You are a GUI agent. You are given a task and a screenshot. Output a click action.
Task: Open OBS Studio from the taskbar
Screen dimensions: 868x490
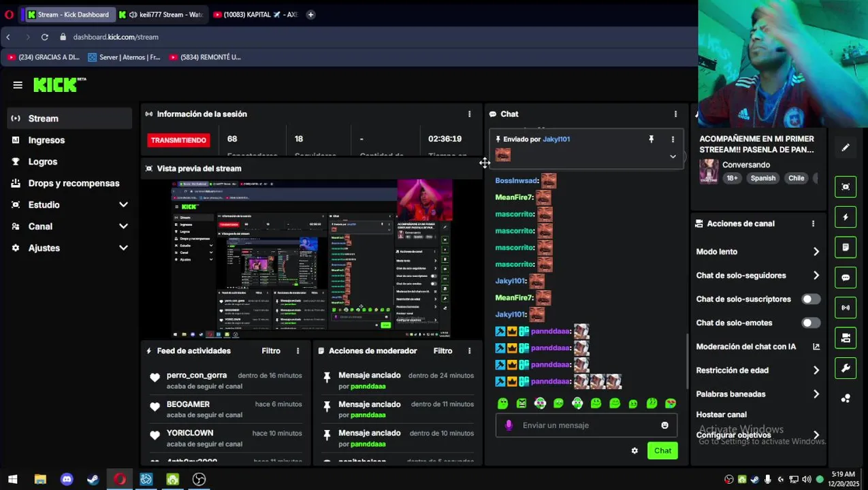pyautogui.click(x=199, y=479)
